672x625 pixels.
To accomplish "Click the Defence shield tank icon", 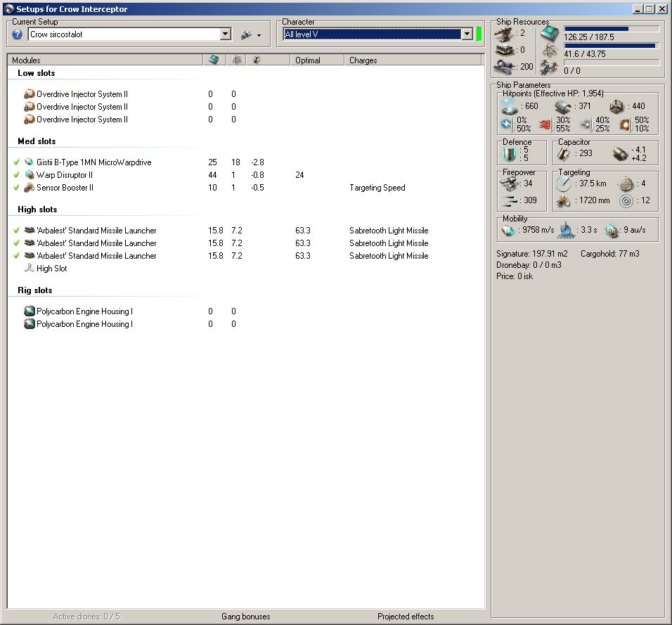I will (x=510, y=155).
